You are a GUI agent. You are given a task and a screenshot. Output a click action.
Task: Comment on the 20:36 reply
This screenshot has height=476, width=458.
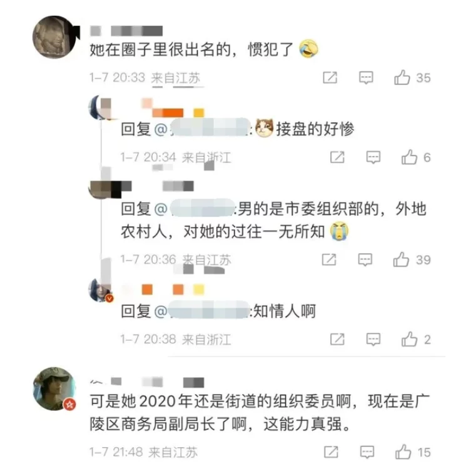click(x=365, y=260)
